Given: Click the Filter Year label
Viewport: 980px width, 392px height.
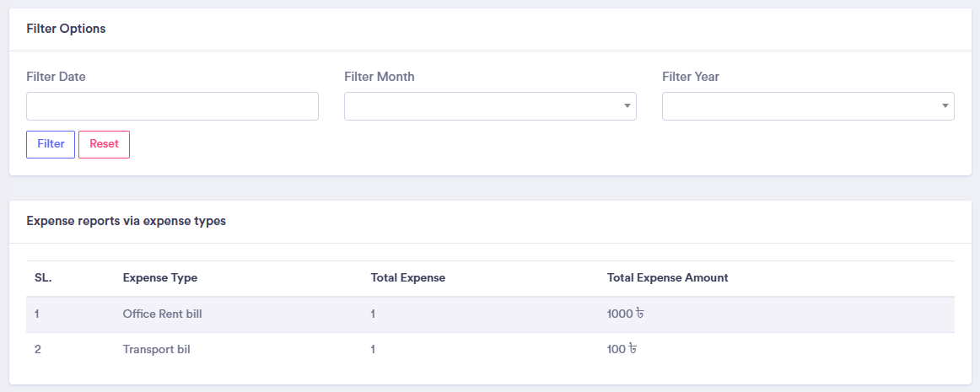Looking at the screenshot, I should [690, 77].
